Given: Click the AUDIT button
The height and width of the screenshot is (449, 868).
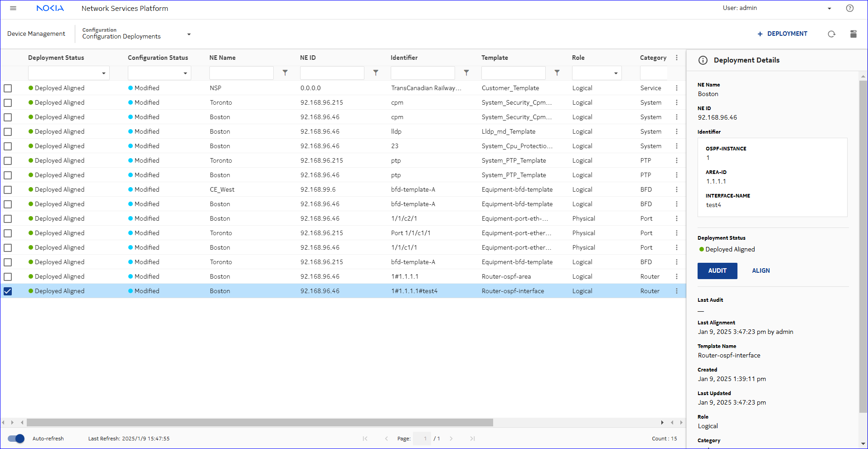Looking at the screenshot, I should [717, 270].
